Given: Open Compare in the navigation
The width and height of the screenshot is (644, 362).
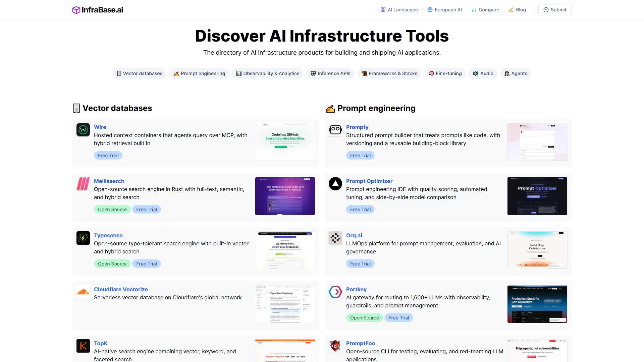Looking at the screenshot, I should point(485,10).
